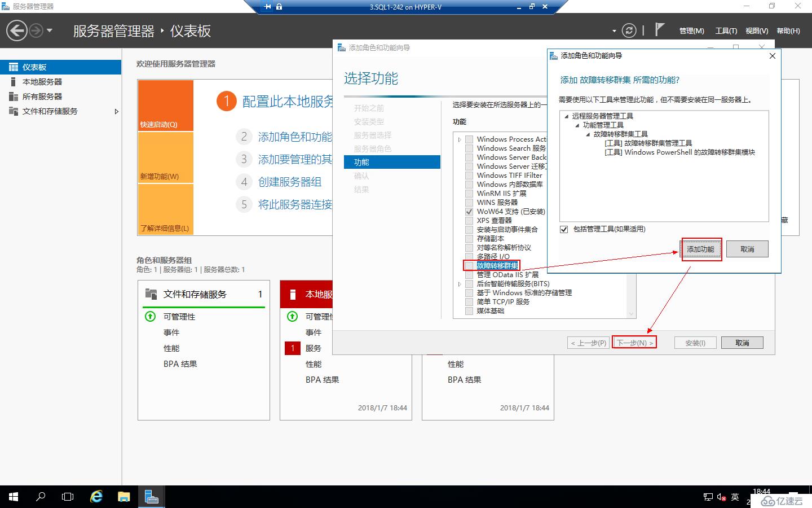Refresh the Server Manager dashboard
This screenshot has width=812, height=508.
click(629, 30)
